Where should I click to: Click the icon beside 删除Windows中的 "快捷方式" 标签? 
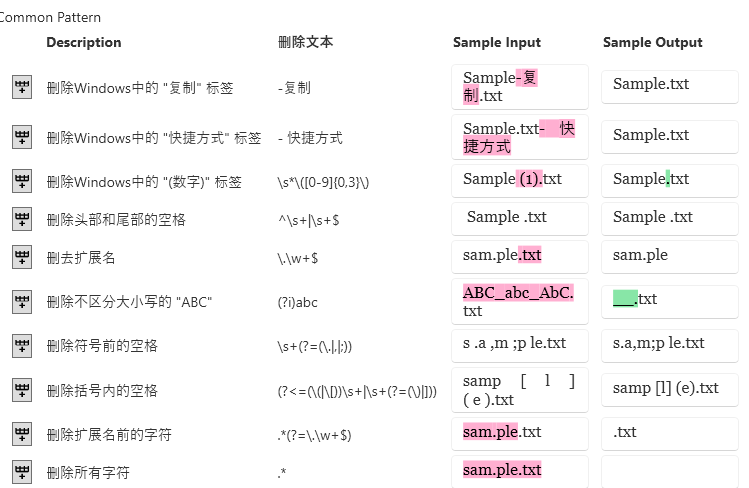[22, 137]
